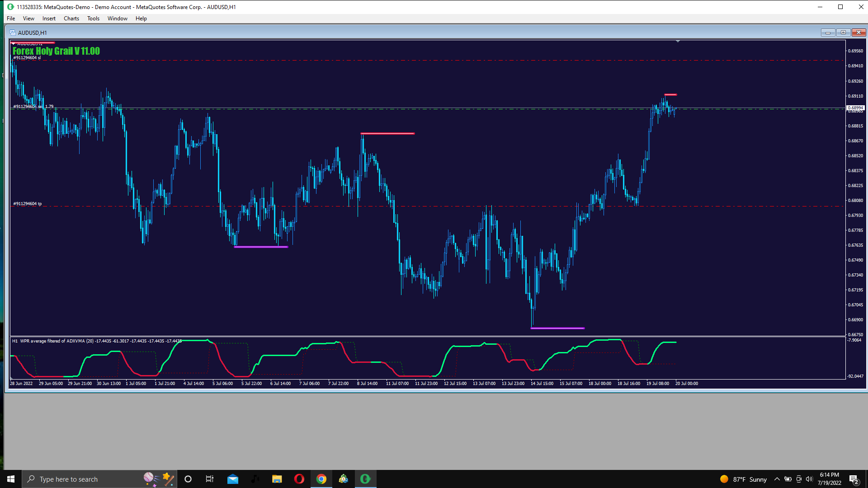868x488 pixels.
Task: Open the Insert menu
Action: click(x=49, y=19)
